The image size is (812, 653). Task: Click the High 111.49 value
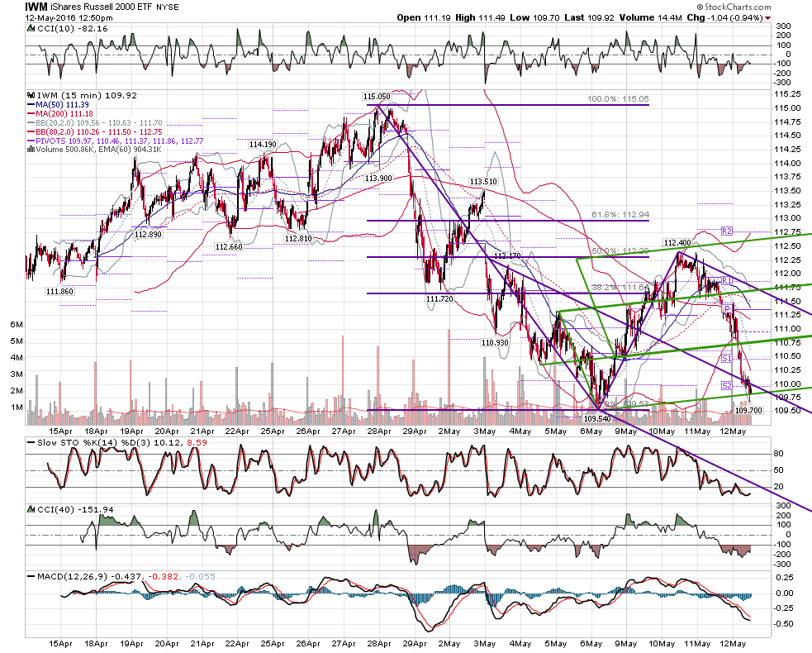coord(480,17)
